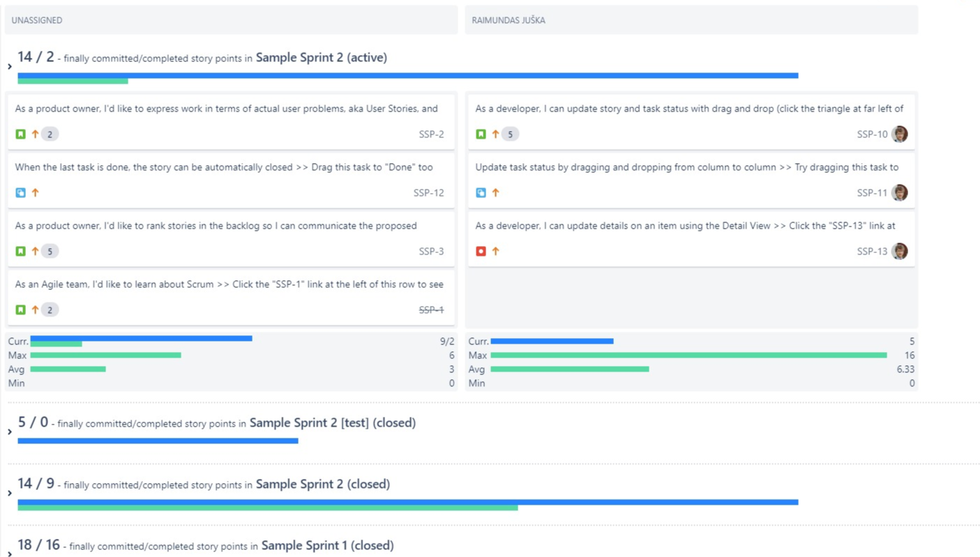
Task: Click the assignee avatar on SSP-10 card
Action: pos(900,134)
